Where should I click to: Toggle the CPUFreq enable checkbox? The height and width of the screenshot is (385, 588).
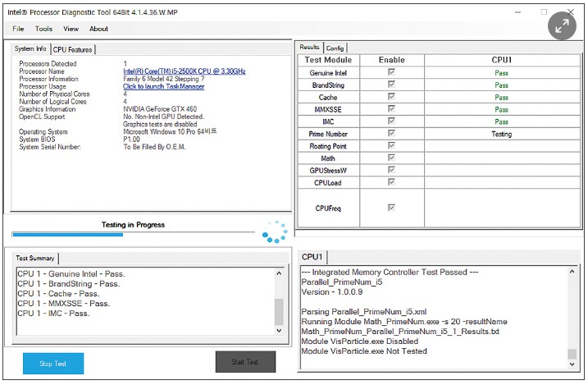391,208
